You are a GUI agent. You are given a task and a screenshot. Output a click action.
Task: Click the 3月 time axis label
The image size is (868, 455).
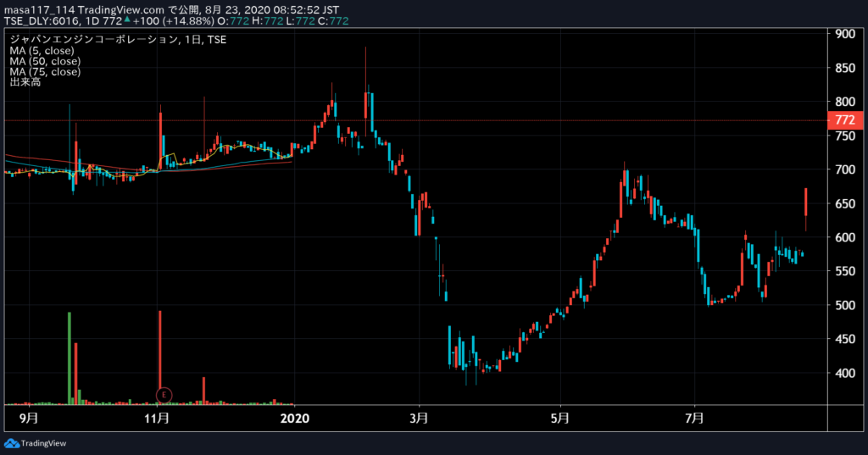click(x=419, y=418)
